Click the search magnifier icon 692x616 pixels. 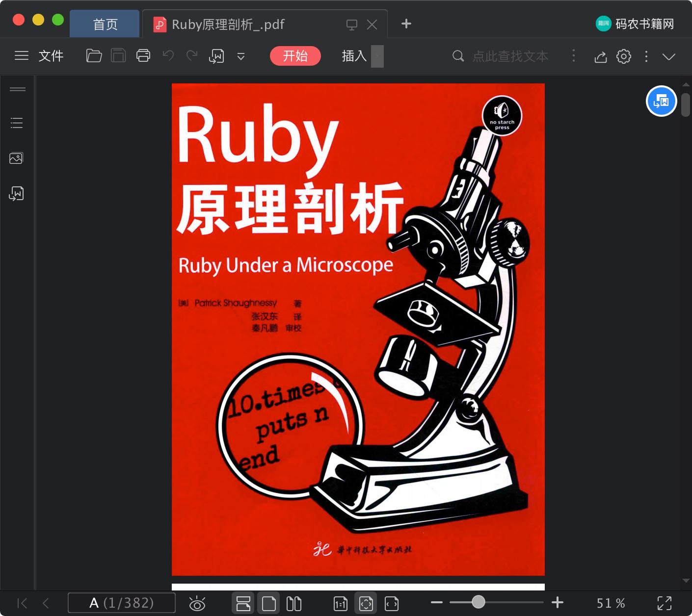tap(458, 56)
